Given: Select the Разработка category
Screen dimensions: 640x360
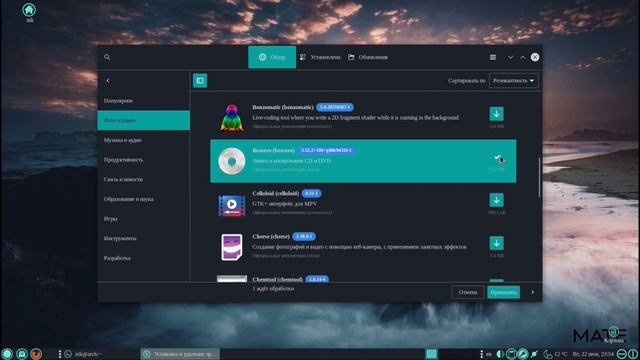Looking at the screenshot, I should [x=143, y=258].
